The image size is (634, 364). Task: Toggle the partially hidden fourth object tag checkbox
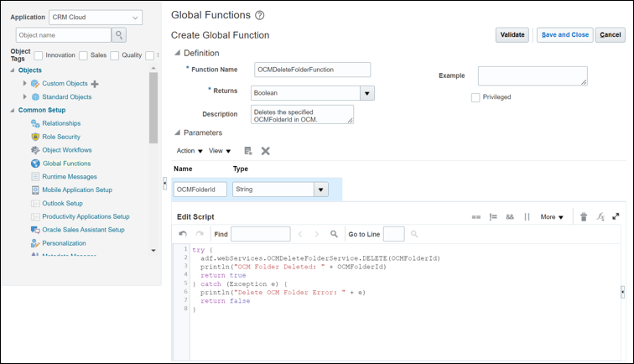click(x=149, y=55)
